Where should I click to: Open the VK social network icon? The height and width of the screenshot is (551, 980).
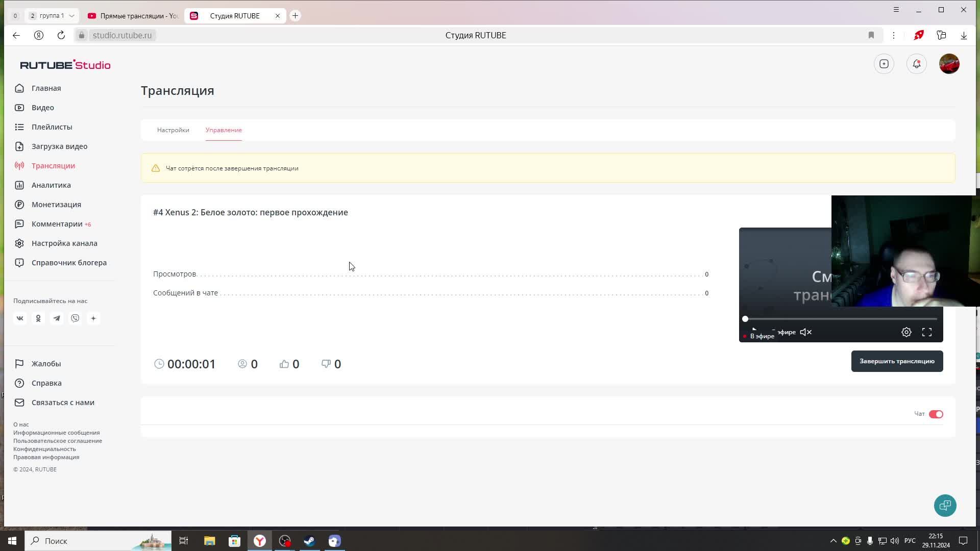pyautogui.click(x=20, y=318)
